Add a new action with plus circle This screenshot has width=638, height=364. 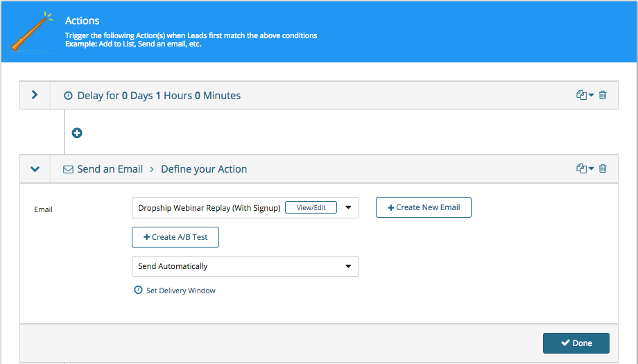click(77, 133)
